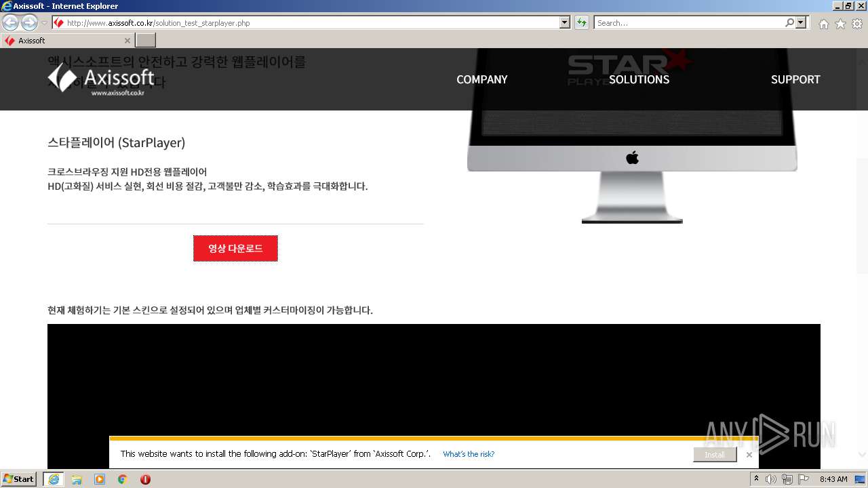The width and height of the screenshot is (868, 488).
Task: Dismiss the add-on notification bar
Action: coord(749,455)
